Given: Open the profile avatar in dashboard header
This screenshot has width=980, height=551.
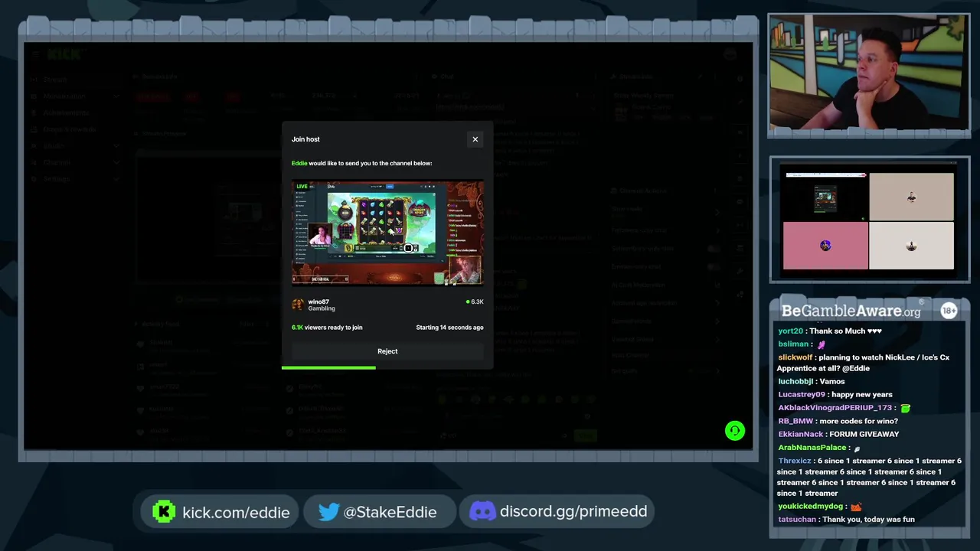Looking at the screenshot, I should coord(730,54).
